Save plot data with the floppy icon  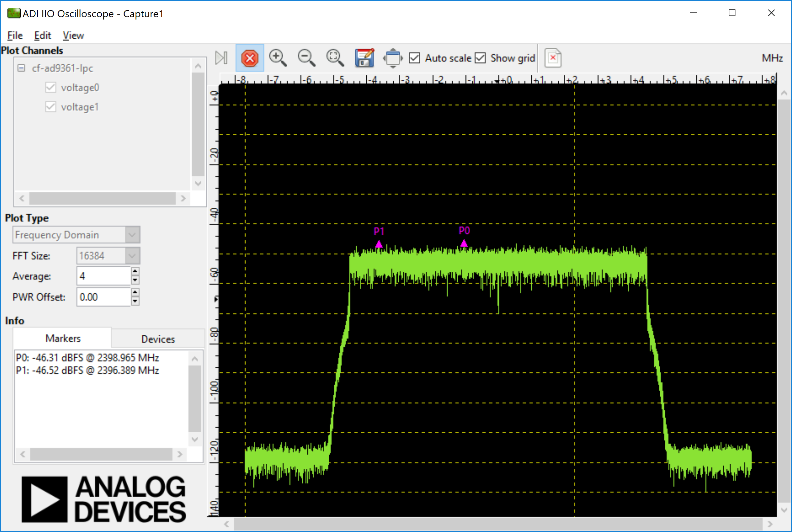point(364,58)
